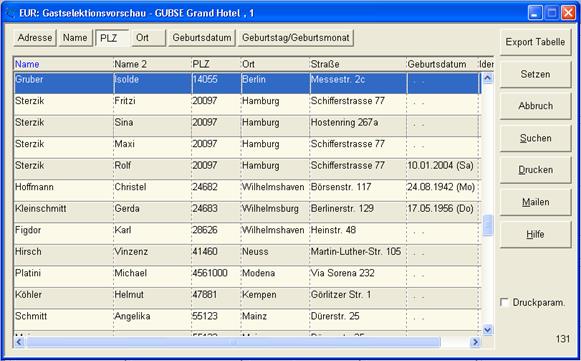Click the vertical scrollbar thumb
Image resolution: width=581 pixels, height=361 pixels.
(x=488, y=225)
